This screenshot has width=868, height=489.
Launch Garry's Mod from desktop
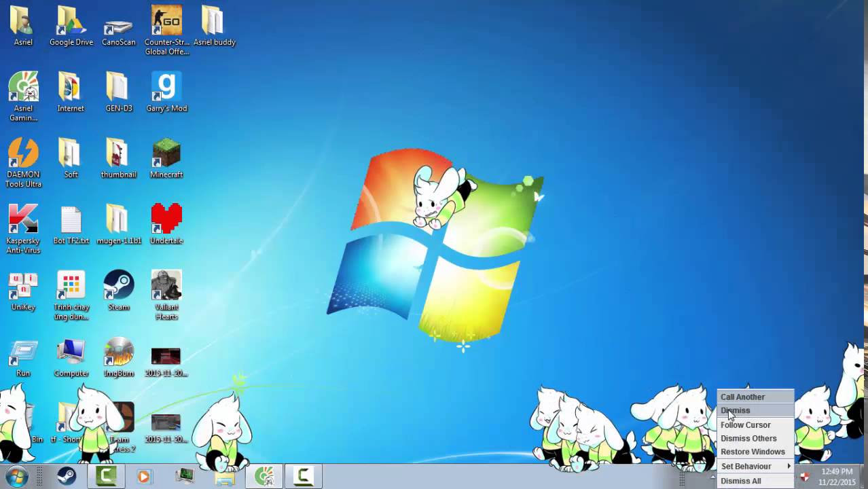tap(166, 92)
